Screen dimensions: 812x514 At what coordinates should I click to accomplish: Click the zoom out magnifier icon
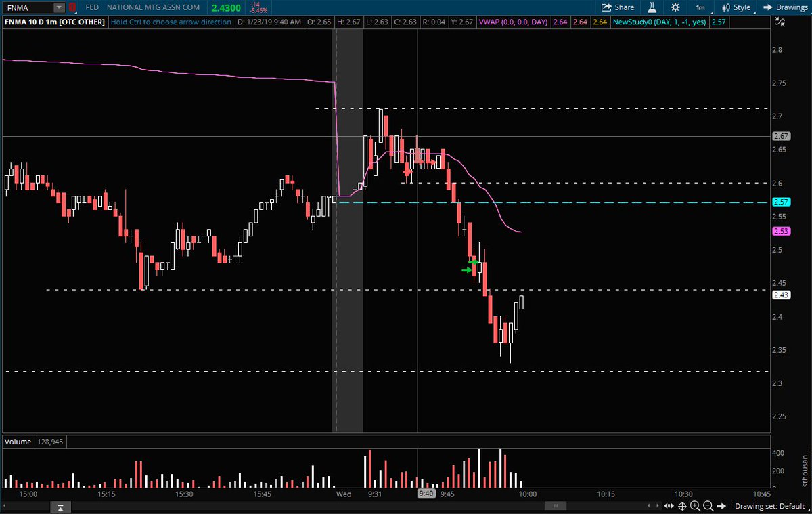tap(708, 507)
